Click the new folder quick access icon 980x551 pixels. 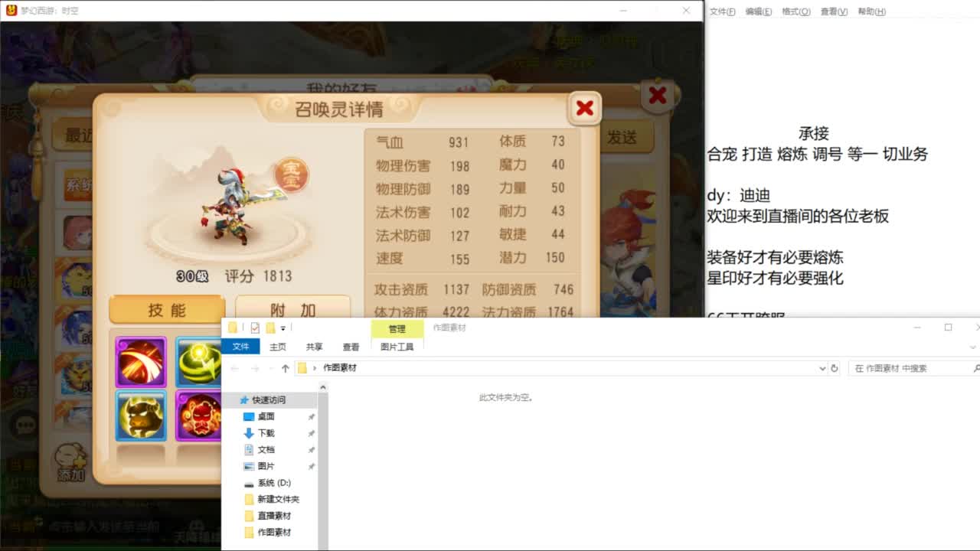point(270,328)
